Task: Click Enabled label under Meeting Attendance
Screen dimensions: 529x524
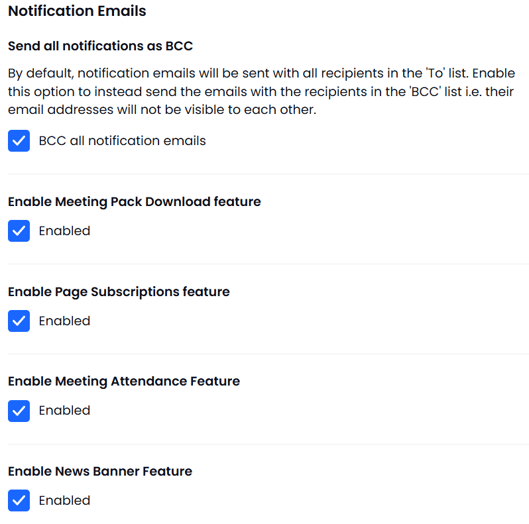Action: (x=64, y=411)
